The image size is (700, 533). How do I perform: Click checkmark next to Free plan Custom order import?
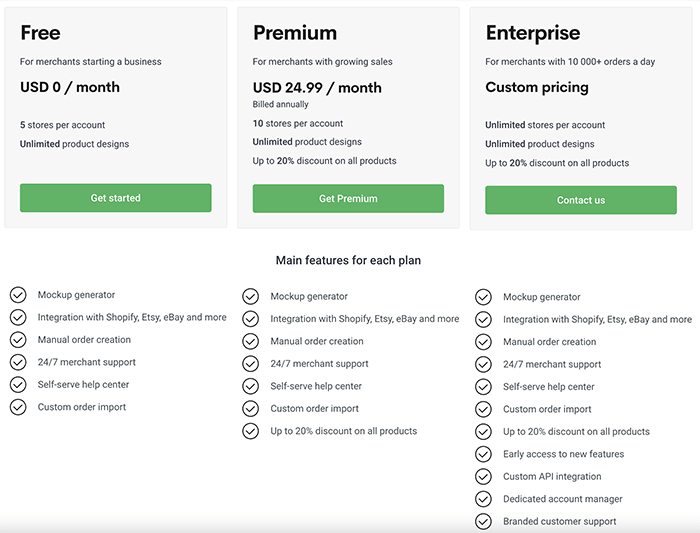click(18, 407)
